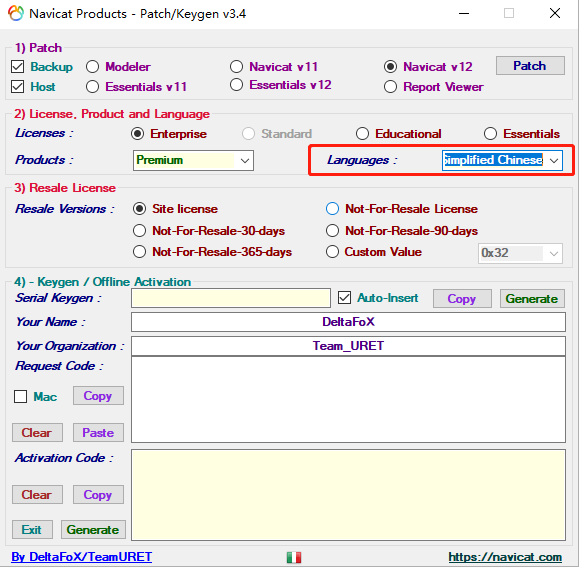
Task: Select the Custom Value radio button
Action: click(332, 252)
